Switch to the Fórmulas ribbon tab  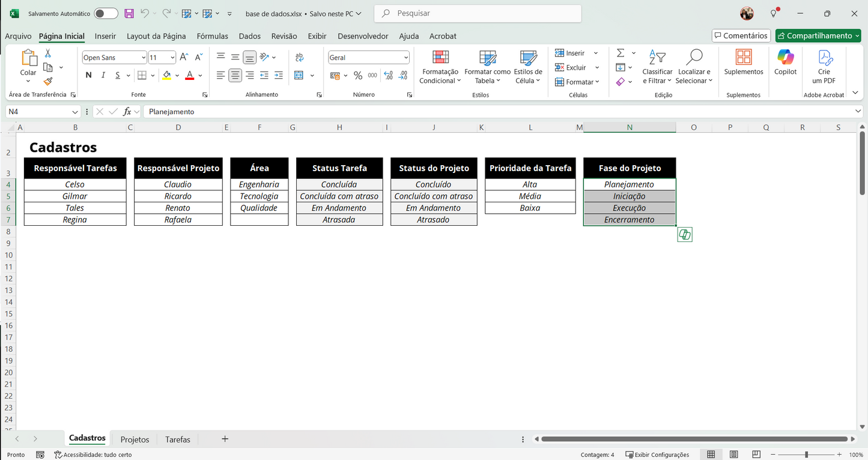[x=212, y=36]
